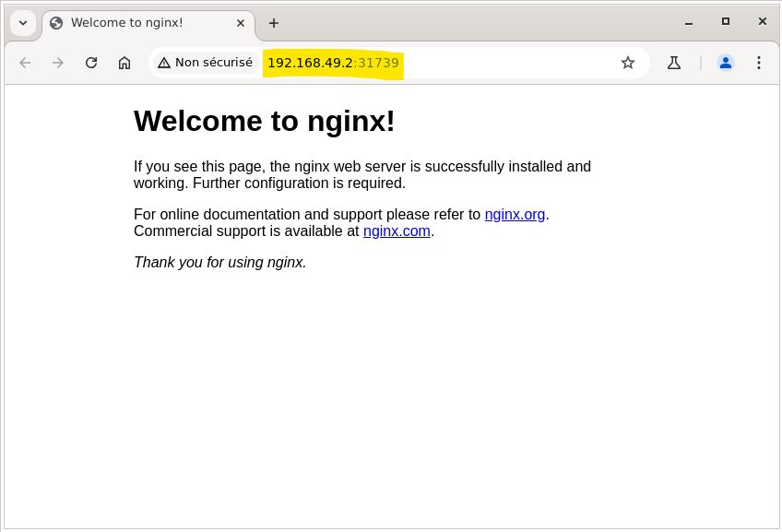Close the Welcome to nginx! tab
Image resolution: width=782 pixels, height=532 pixels.
tap(241, 23)
